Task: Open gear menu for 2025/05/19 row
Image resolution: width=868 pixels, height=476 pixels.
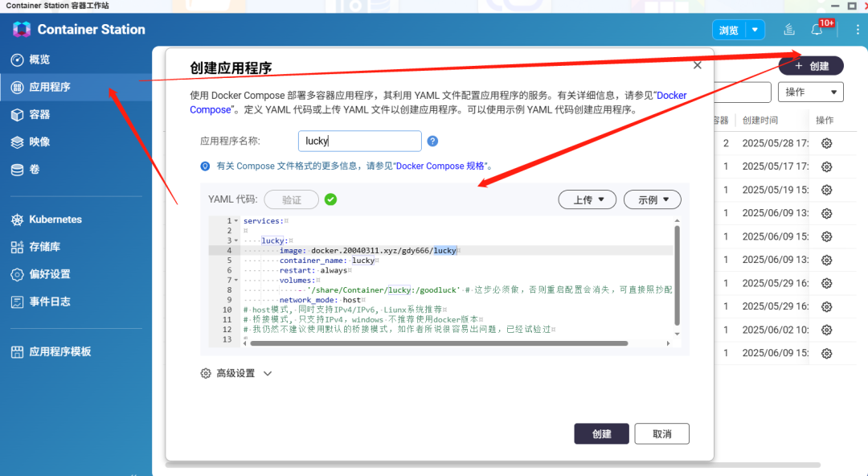Action: click(x=826, y=190)
